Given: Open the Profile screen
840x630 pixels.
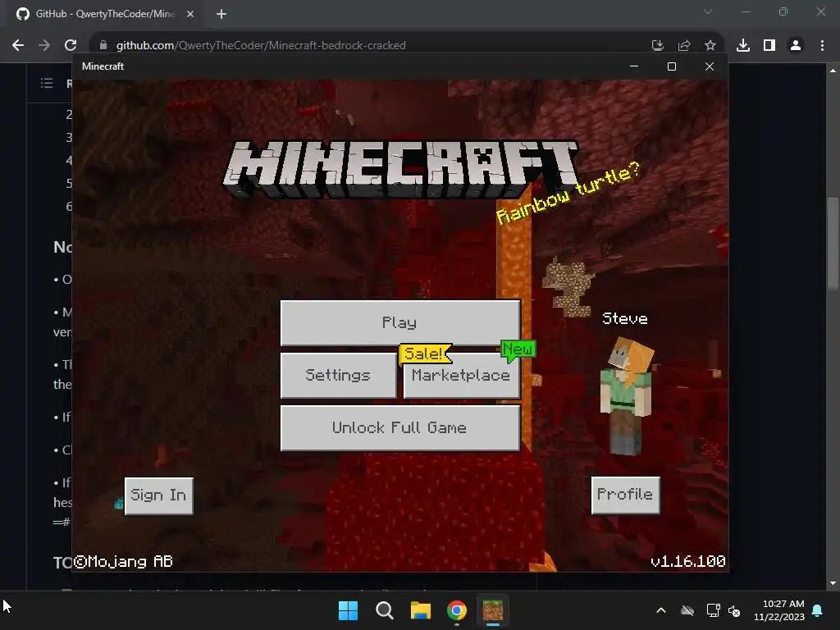Looking at the screenshot, I should tap(625, 495).
